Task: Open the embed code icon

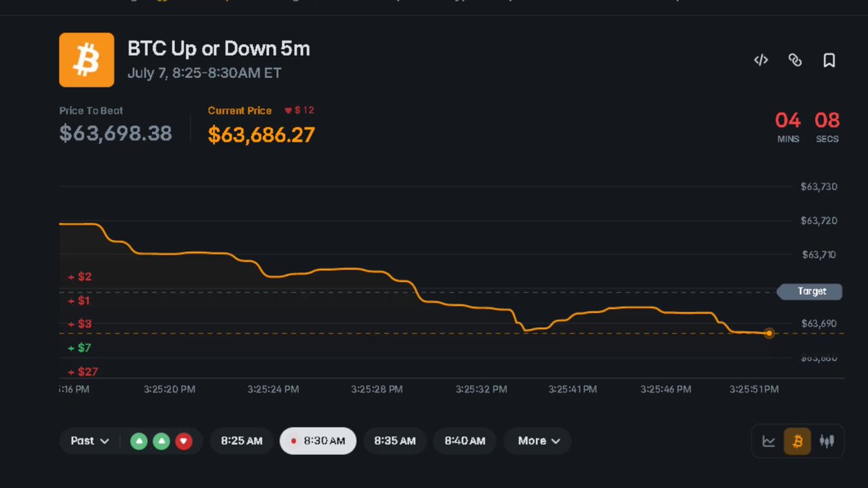Action: tap(761, 60)
